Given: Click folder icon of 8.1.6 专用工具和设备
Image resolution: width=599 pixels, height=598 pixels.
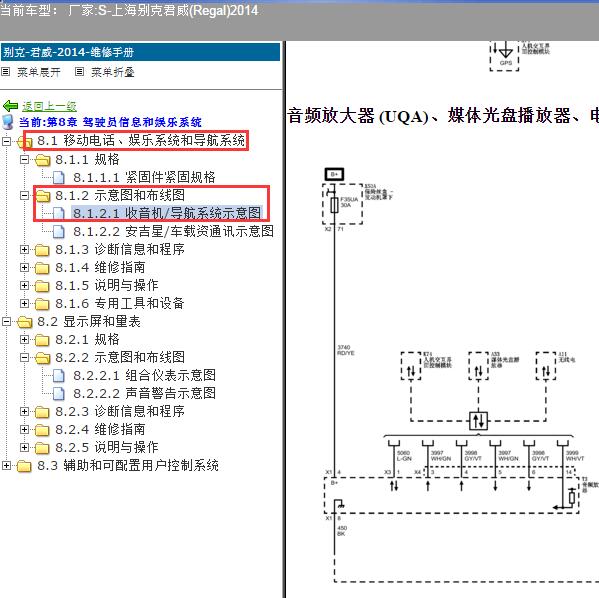Looking at the screenshot, I should tap(42, 304).
